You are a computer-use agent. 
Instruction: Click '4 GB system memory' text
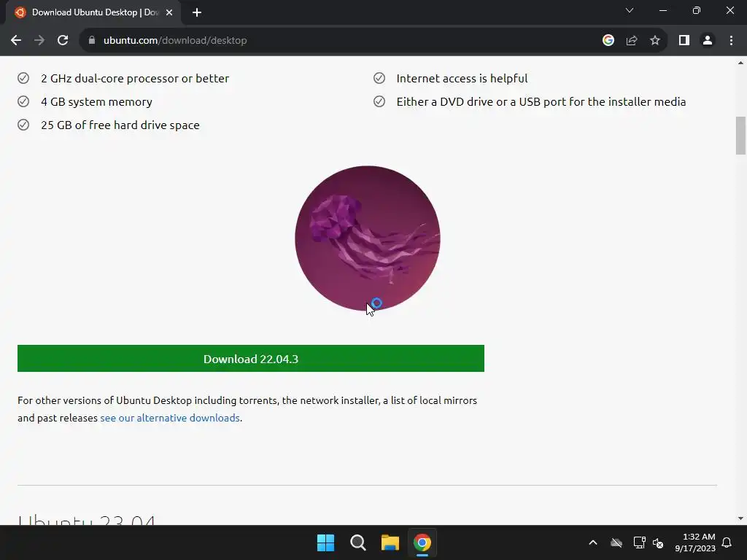pos(97,102)
